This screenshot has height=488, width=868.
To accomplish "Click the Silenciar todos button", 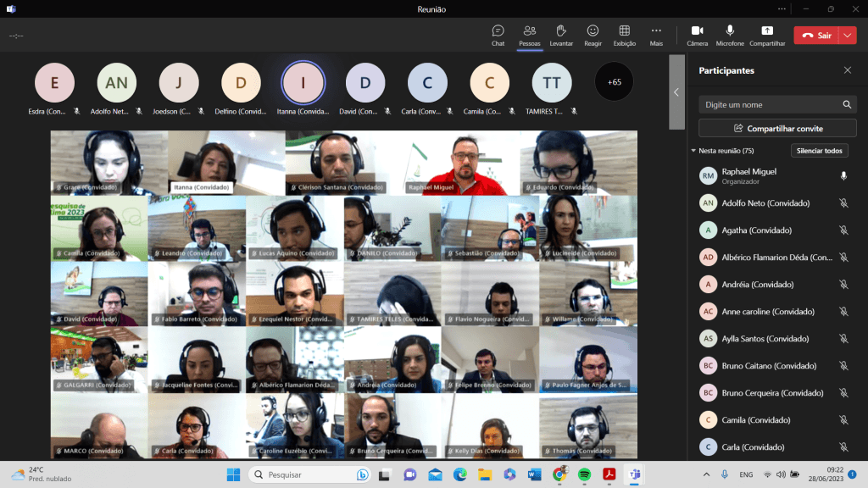I will [x=819, y=151].
